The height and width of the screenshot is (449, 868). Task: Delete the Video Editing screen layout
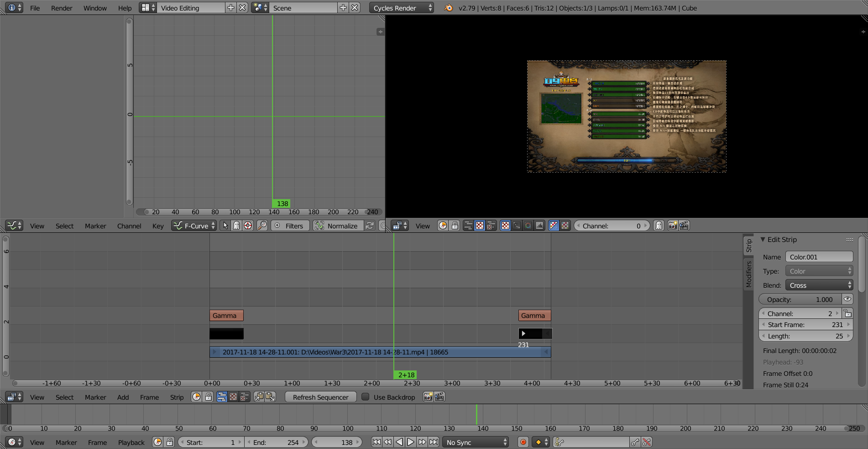point(243,8)
